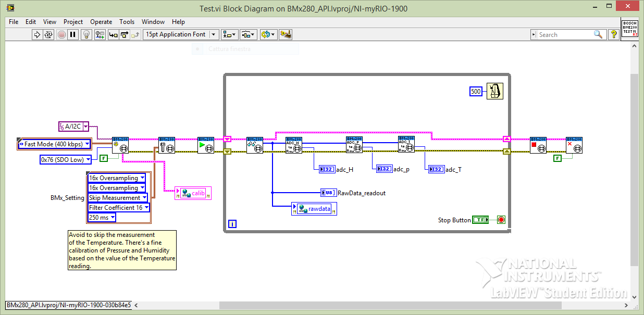The image size is (644, 315).
Task: Toggle the Stop Button boolean terminal
Action: [x=480, y=220]
